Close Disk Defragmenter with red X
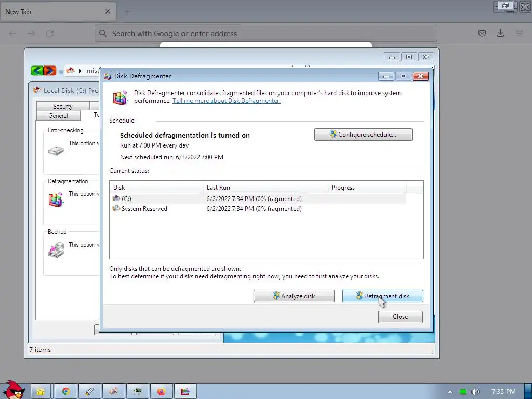The image size is (532, 399). coord(420,76)
